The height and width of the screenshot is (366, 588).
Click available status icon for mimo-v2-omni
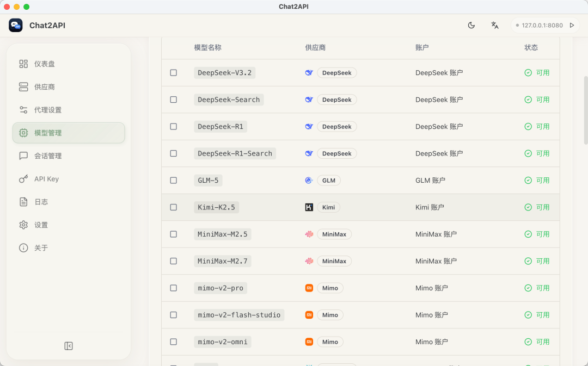coord(528,342)
